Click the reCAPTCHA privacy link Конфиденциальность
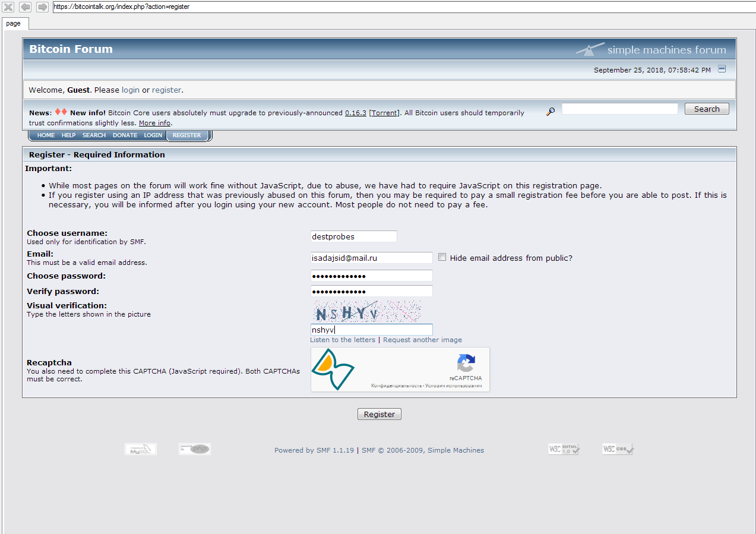The image size is (756, 534). 397,386
